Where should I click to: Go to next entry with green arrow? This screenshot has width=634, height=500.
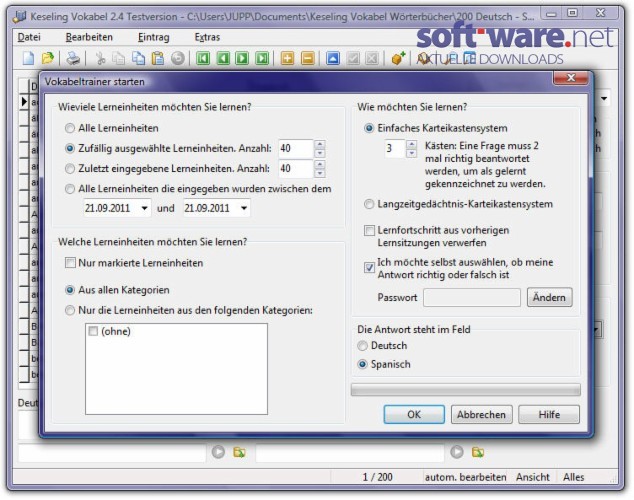(x=242, y=59)
